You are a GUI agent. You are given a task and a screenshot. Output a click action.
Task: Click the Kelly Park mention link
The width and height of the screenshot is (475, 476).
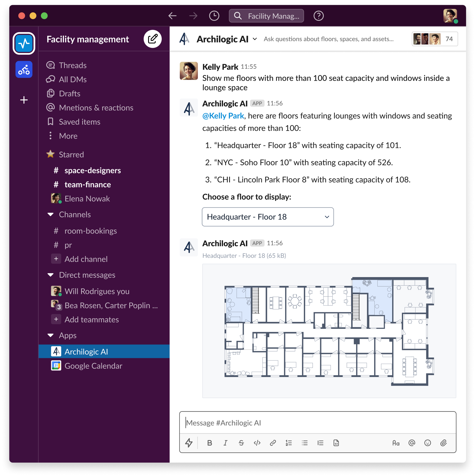223,116
